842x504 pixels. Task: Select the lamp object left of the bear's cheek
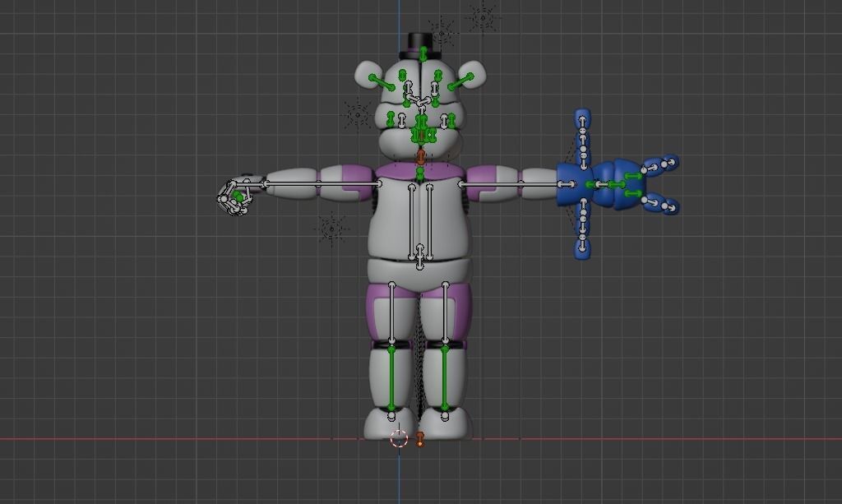358,114
